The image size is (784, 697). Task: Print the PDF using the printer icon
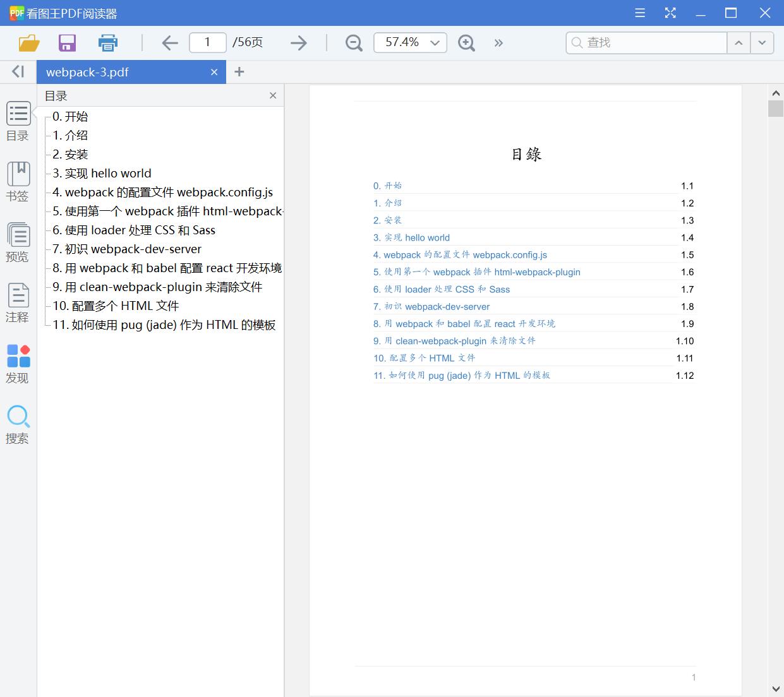click(x=108, y=42)
